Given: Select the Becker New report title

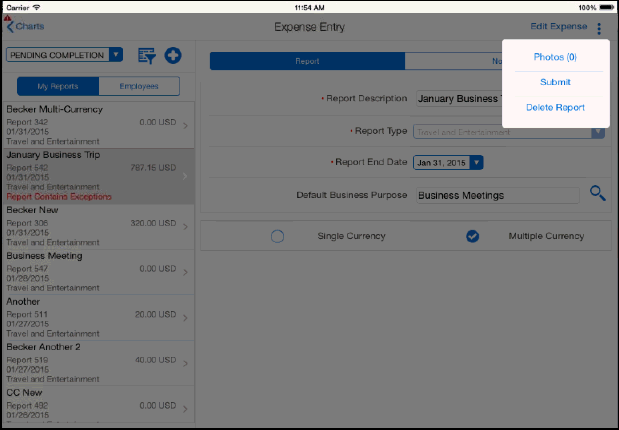Looking at the screenshot, I should [32, 210].
